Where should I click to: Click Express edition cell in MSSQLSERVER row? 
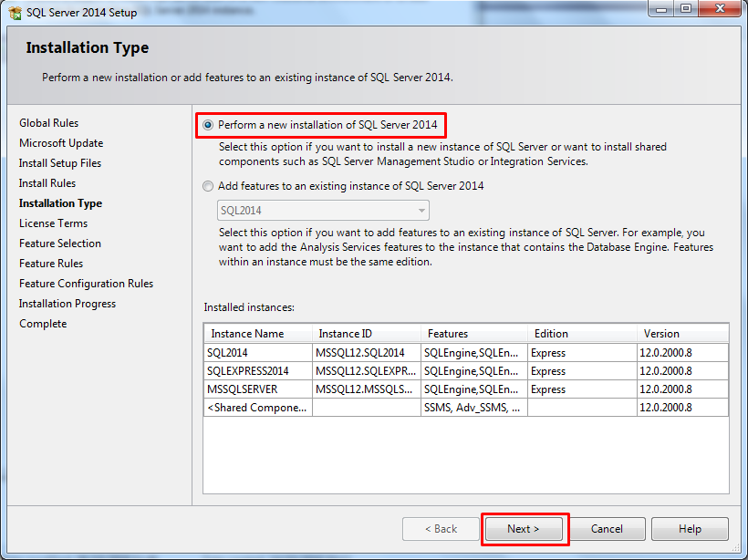[582, 389]
